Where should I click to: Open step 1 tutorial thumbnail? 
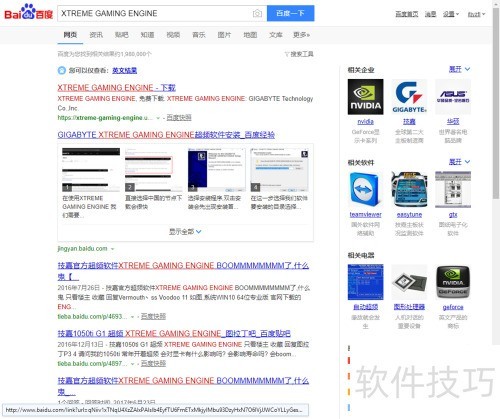[x=91, y=170]
